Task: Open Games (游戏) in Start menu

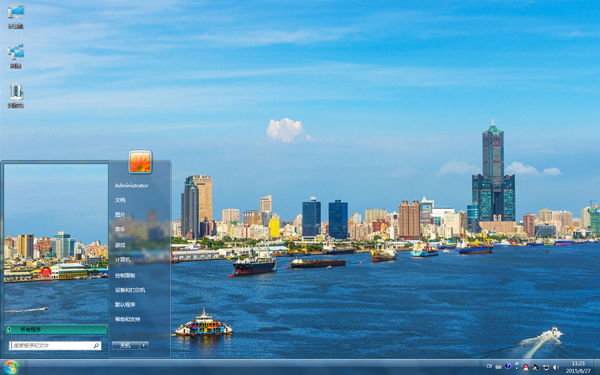Action: pyautogui.click(x=120, y=245)
